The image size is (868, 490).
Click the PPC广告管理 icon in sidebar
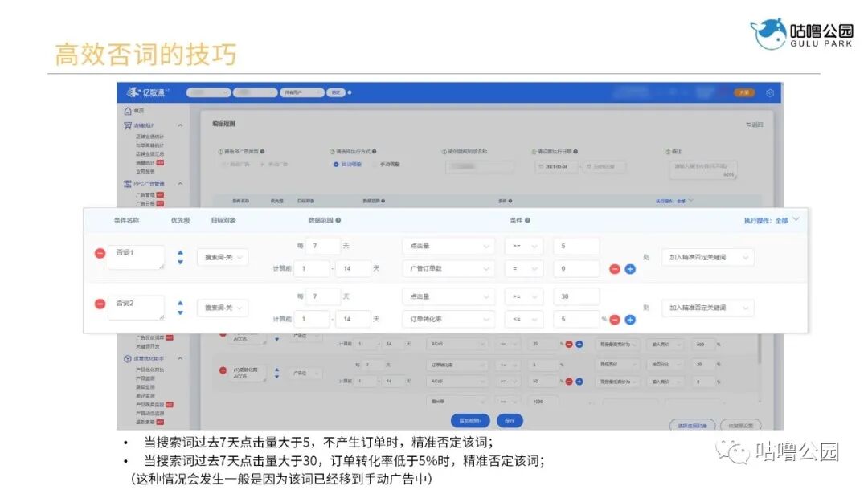click(128, 183)
